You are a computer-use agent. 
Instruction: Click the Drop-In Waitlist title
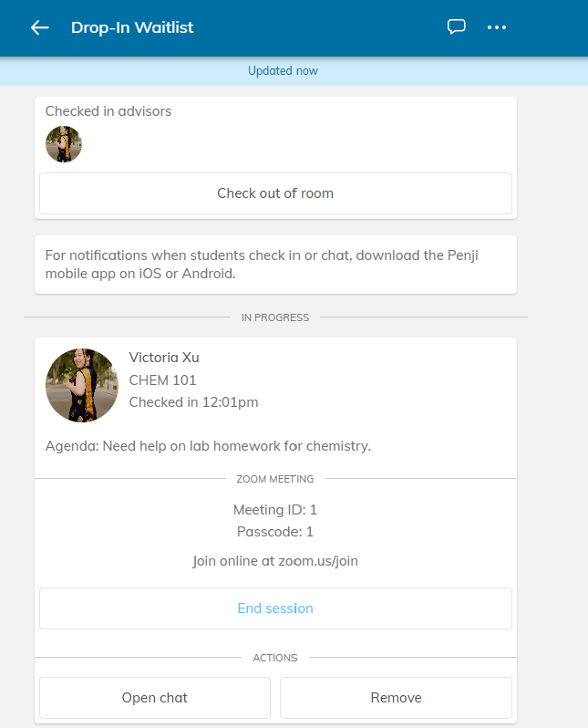coord(132,28)
